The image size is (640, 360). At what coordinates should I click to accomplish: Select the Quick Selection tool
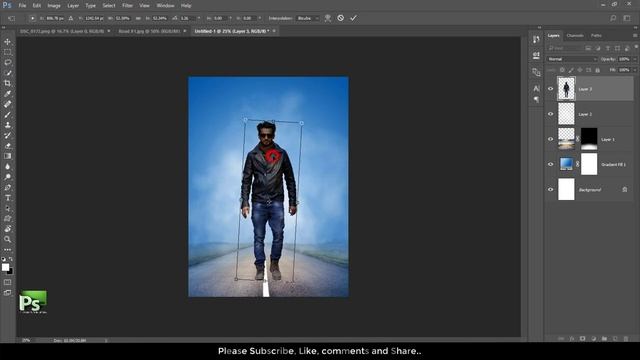click(7, 73)
